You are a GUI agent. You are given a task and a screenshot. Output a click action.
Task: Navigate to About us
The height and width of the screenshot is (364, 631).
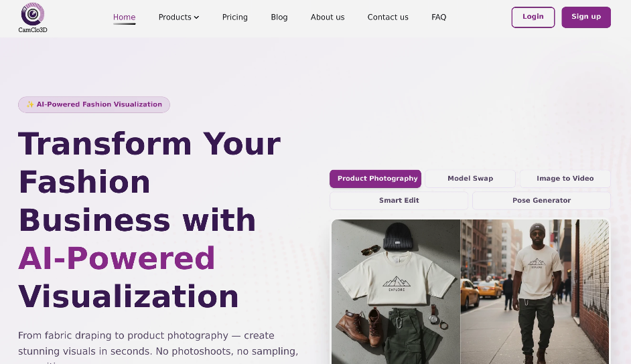coord(327,17)
